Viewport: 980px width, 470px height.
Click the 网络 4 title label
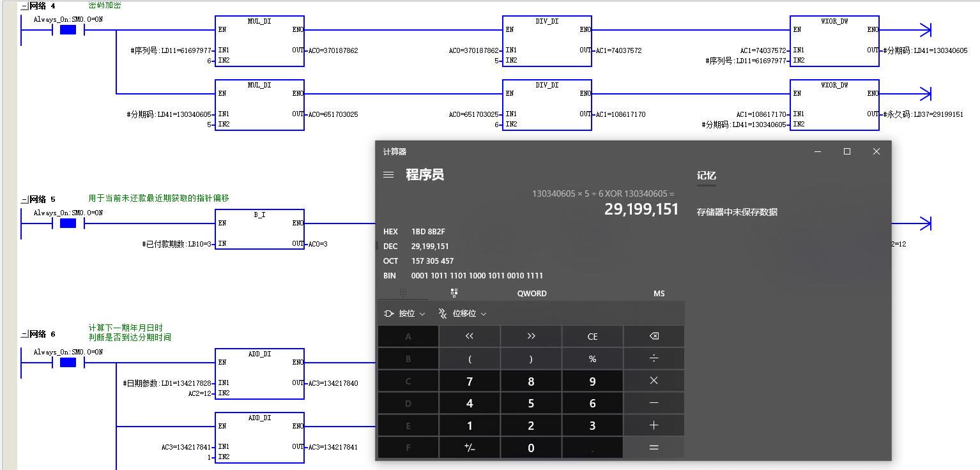point(43,6)
